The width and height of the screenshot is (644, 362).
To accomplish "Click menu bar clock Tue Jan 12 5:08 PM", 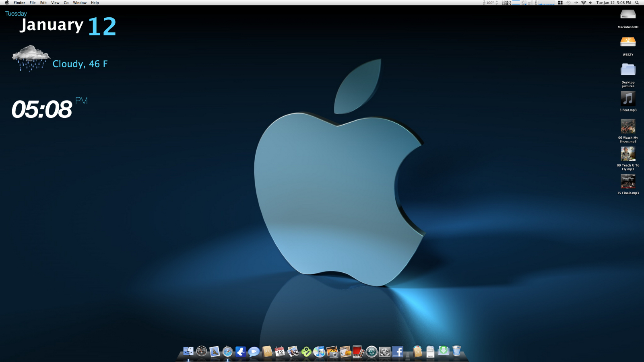I will tap(613, 2).
